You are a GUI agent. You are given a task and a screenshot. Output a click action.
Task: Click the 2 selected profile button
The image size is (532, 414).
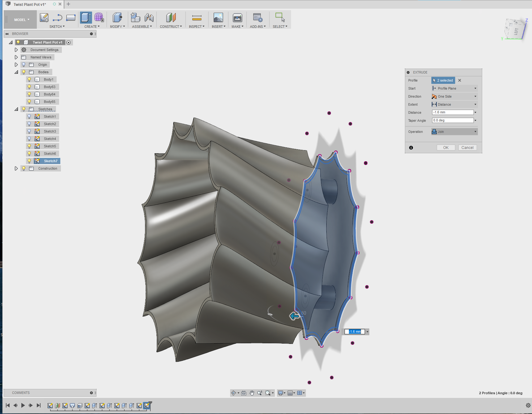(443, 80)
